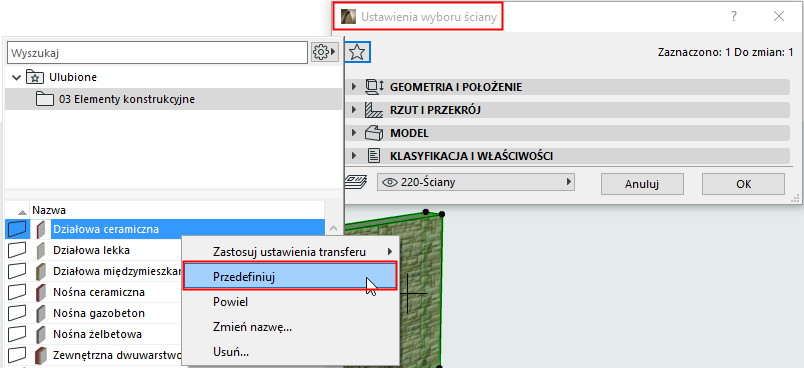Click the wall icon of Nośna żelbetowa row

pos(17,334)
